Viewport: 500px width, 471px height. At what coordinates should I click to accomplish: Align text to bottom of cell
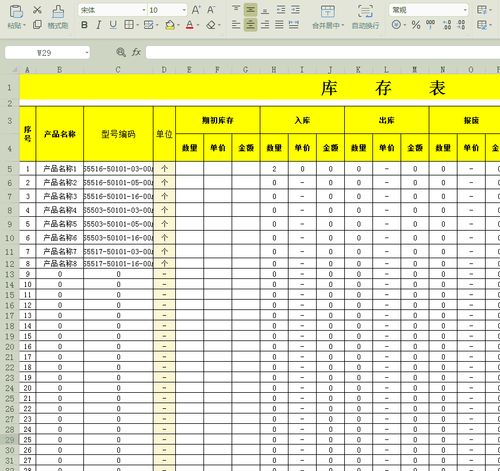coord(265,10)
